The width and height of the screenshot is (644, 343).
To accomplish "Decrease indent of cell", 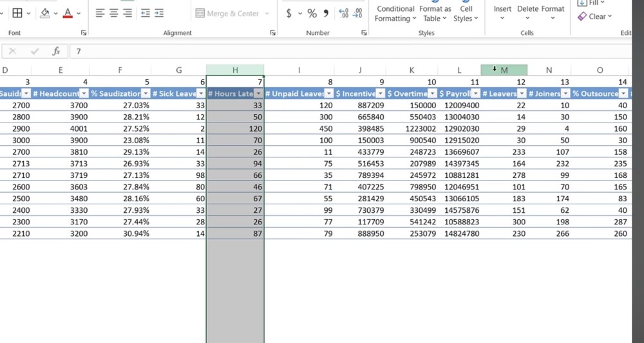I will coord(146,14).
